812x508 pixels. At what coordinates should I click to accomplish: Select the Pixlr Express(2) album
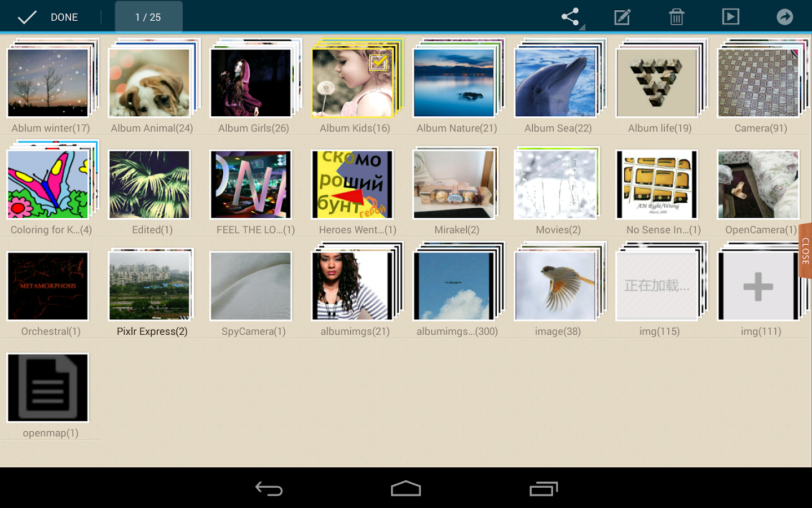(149, 286)
